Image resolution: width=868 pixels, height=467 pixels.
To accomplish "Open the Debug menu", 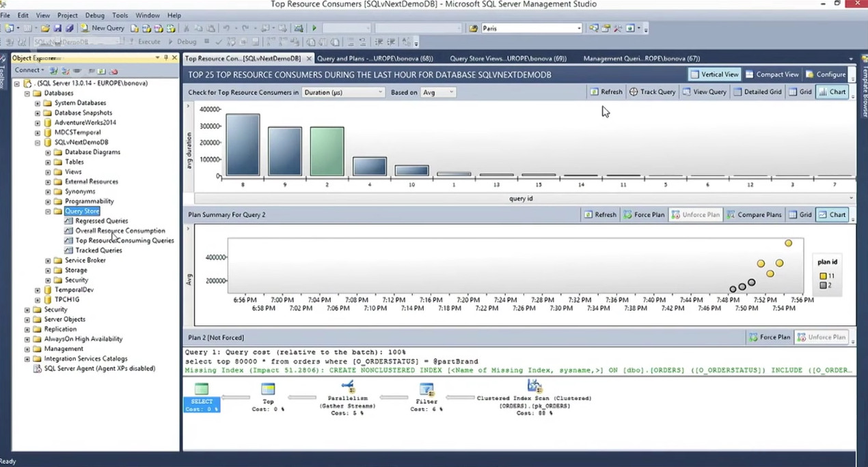I will (95, 15).
